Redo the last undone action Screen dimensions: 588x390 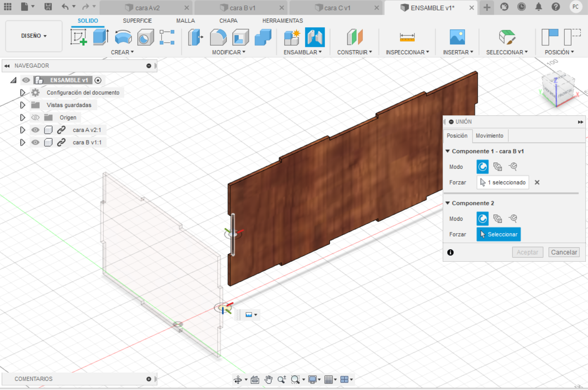coord(86,7)
